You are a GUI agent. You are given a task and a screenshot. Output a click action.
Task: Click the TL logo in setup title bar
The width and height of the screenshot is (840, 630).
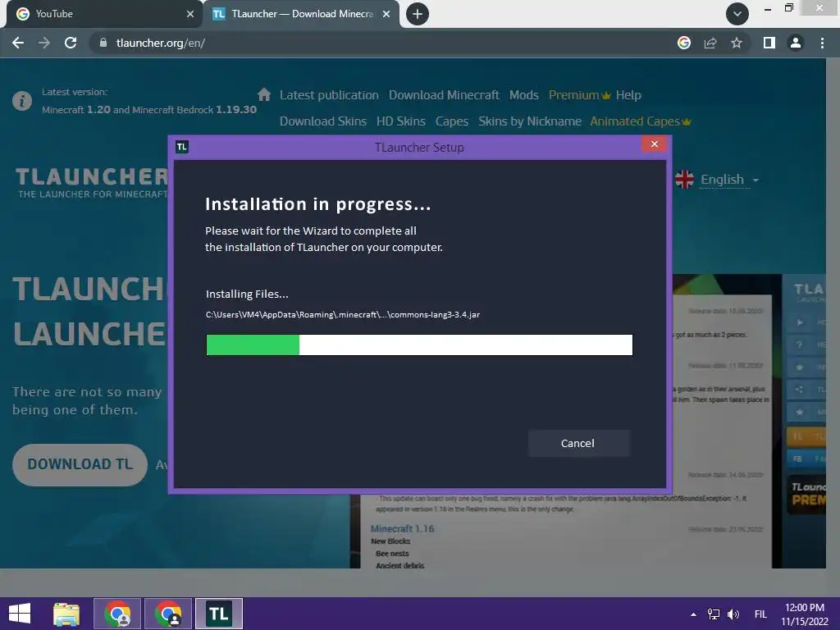tap(181, 147)
